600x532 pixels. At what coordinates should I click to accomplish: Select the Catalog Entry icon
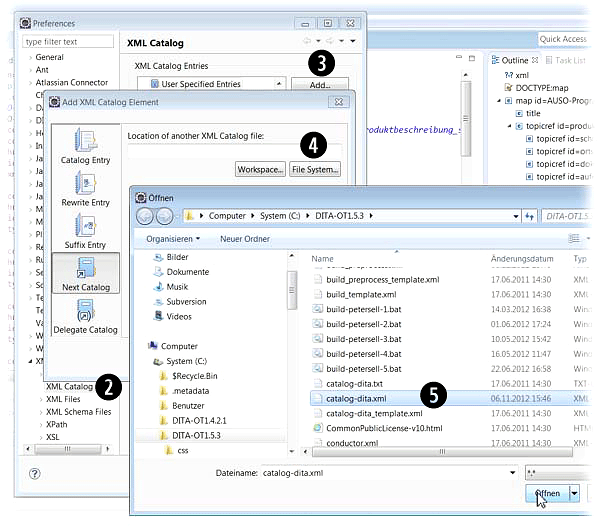(x=86, y=140)
